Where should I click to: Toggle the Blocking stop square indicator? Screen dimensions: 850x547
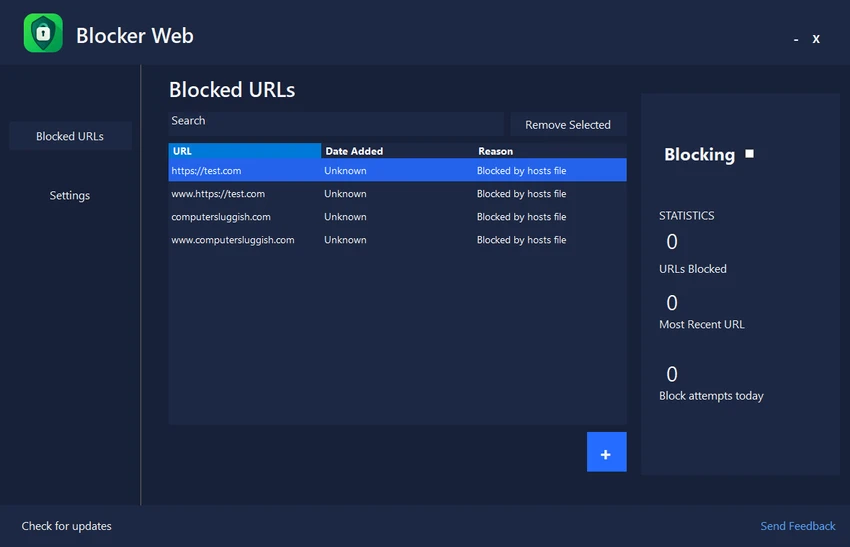(x=749, y=154)
